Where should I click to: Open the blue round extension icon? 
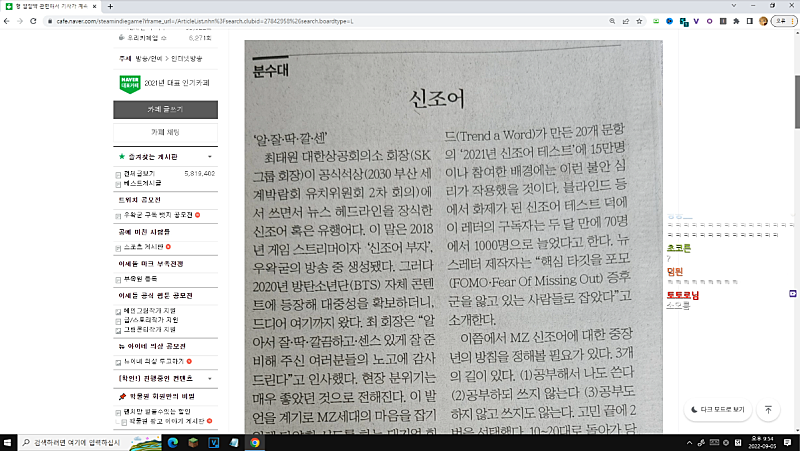pos(669,21)
